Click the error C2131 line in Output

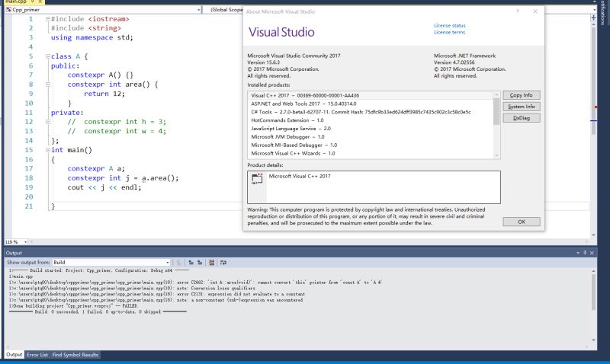[x=157, y=294]
